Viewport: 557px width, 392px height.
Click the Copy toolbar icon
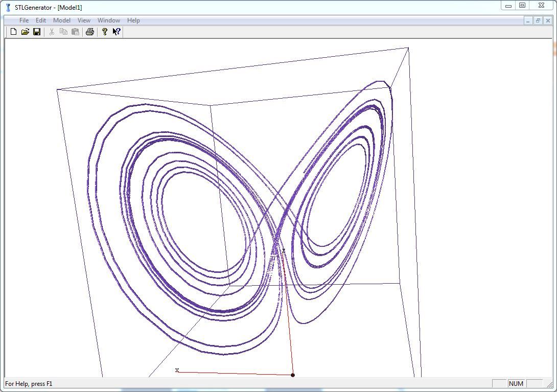coord(63,32)
